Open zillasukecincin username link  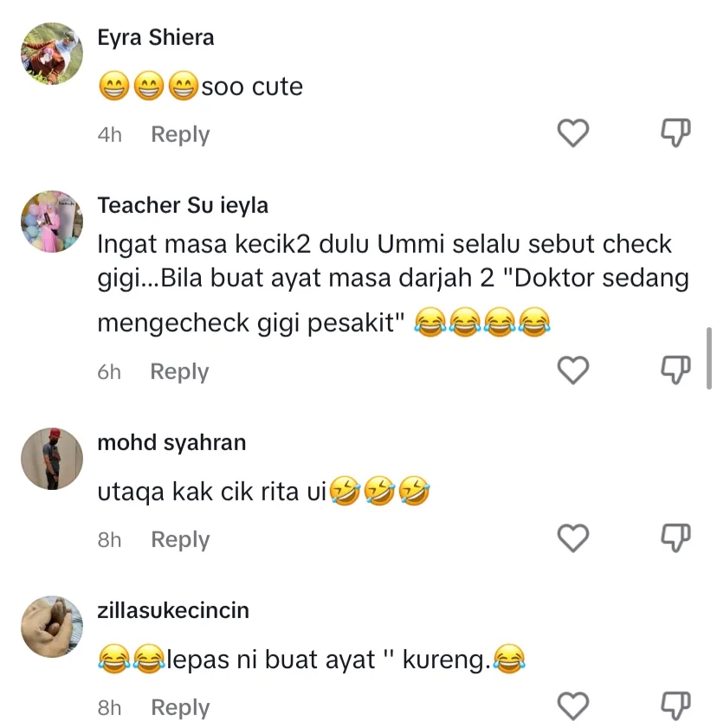(x=173, y=610)
